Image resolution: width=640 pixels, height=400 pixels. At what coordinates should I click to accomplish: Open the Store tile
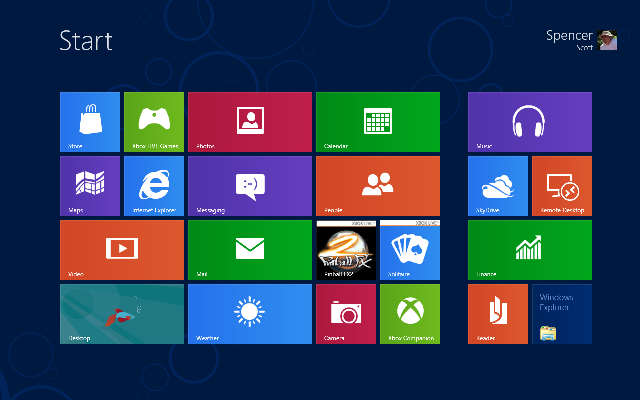point(90,122)
